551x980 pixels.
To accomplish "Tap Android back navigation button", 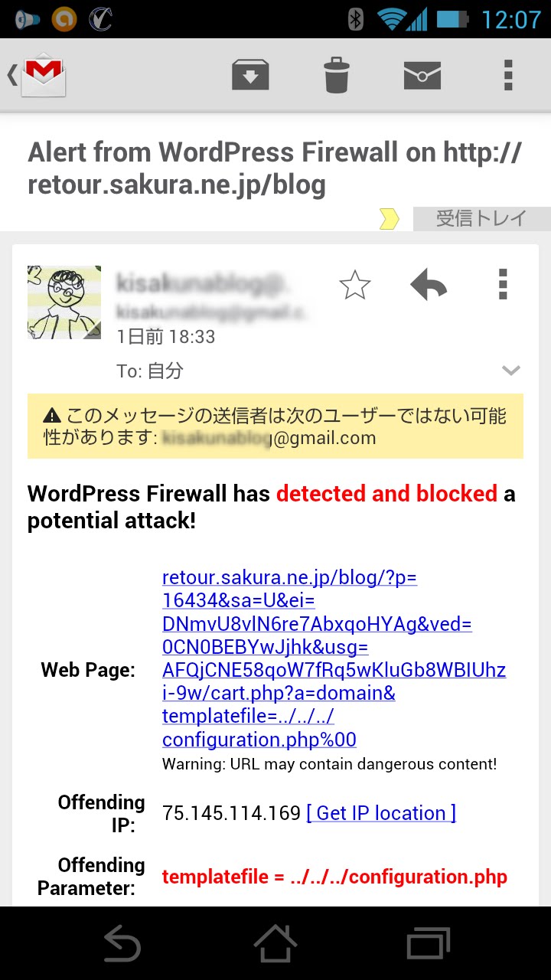I will 122,943.
